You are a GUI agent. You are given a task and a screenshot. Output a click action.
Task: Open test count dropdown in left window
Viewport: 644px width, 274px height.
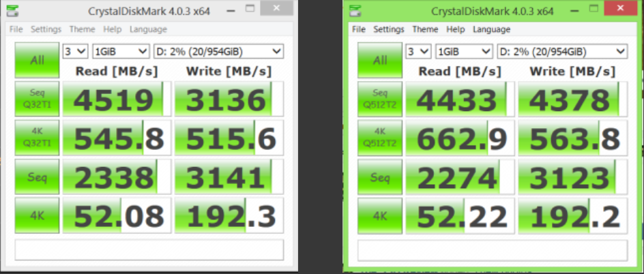tap(76, 51)
